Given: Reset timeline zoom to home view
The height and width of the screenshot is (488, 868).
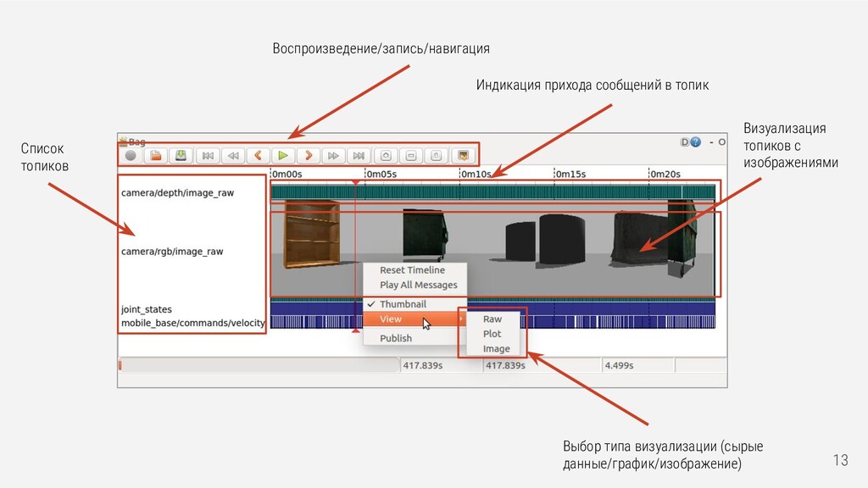Looking at the screenshot, I should (x=437, y=156).
